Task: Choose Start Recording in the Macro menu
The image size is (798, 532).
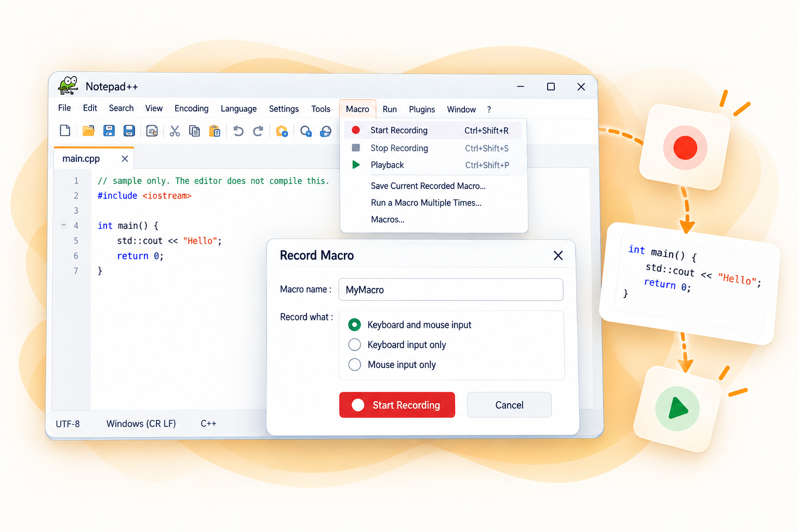Action: (433, 130)
